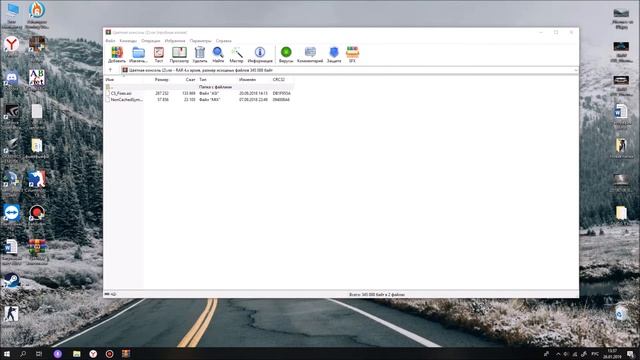The height and width of the screenshot is (360, 640).
Task: Click the archive path input field
Action: [x=349, y=70]
